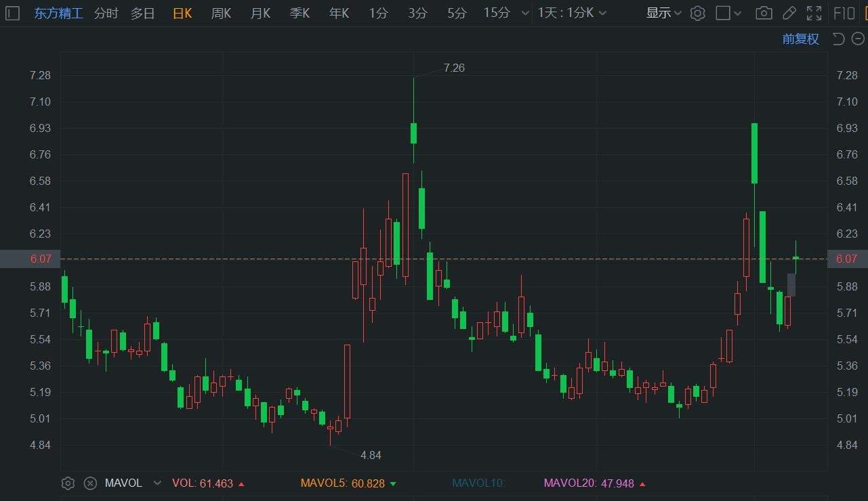Switch to 季K quarterly chart
The height and width of the screenshot is (501, 868).
299,13
